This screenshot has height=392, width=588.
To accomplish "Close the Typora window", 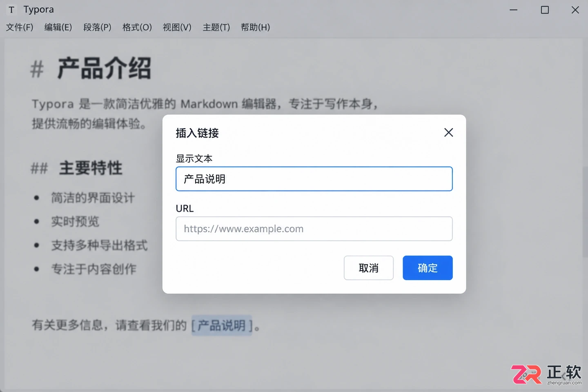I will 575,10.
